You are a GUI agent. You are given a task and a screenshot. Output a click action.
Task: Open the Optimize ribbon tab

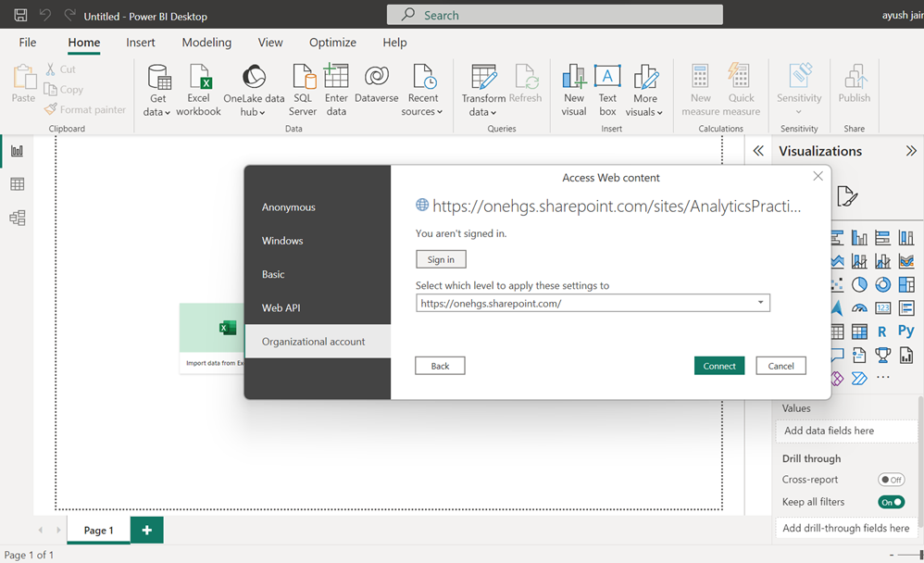[333, 43]
